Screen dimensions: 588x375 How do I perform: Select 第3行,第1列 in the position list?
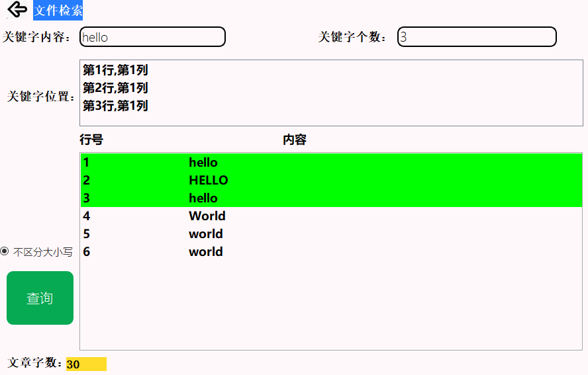[x=115, y=106]
